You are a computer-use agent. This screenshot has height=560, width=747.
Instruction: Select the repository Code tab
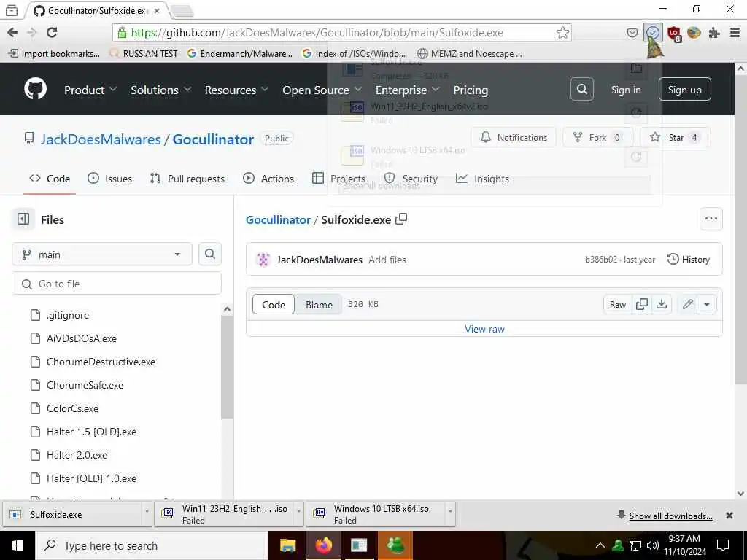(50, 179)
